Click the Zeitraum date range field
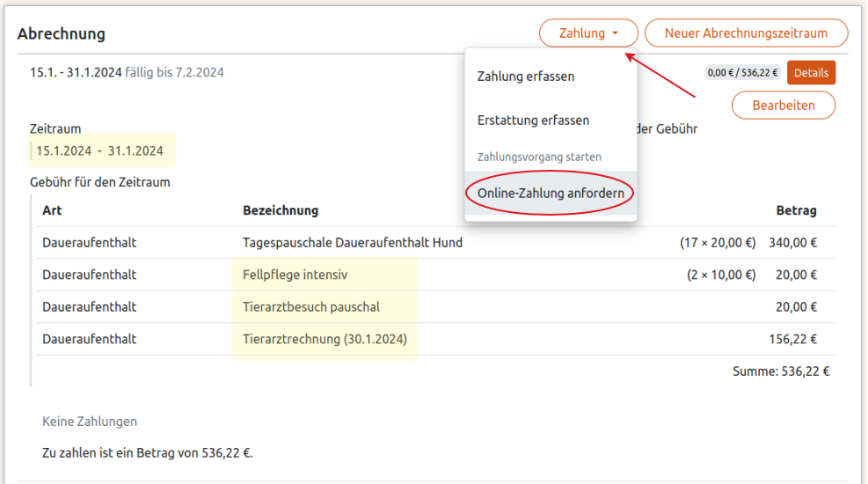This screenshot has height=484, width=868. pos(100,150)
